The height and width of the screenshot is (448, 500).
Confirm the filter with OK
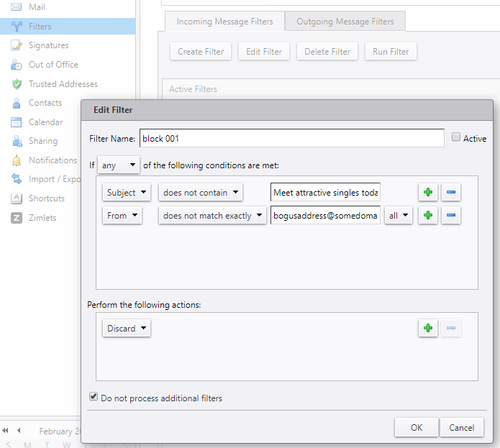pos(416,427)
